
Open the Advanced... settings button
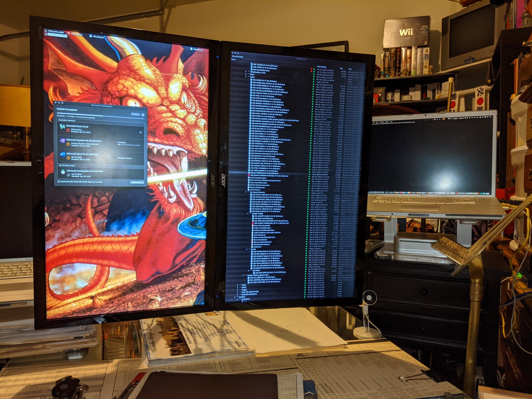point(137,182)
